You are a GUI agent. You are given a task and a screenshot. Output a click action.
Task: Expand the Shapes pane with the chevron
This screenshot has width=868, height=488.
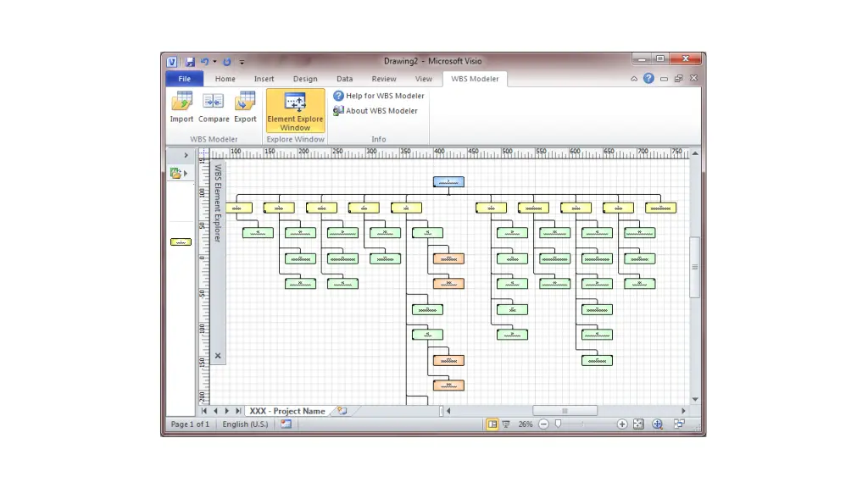186,156
